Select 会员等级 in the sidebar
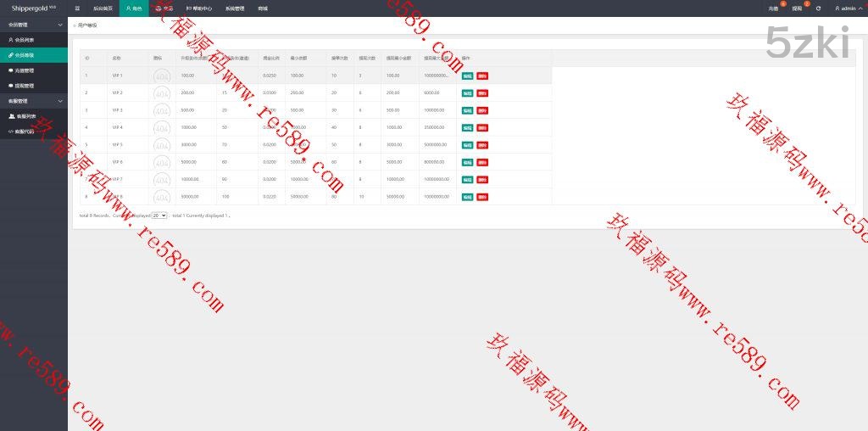This screenshot has width=868, height=431. (25, 55)
